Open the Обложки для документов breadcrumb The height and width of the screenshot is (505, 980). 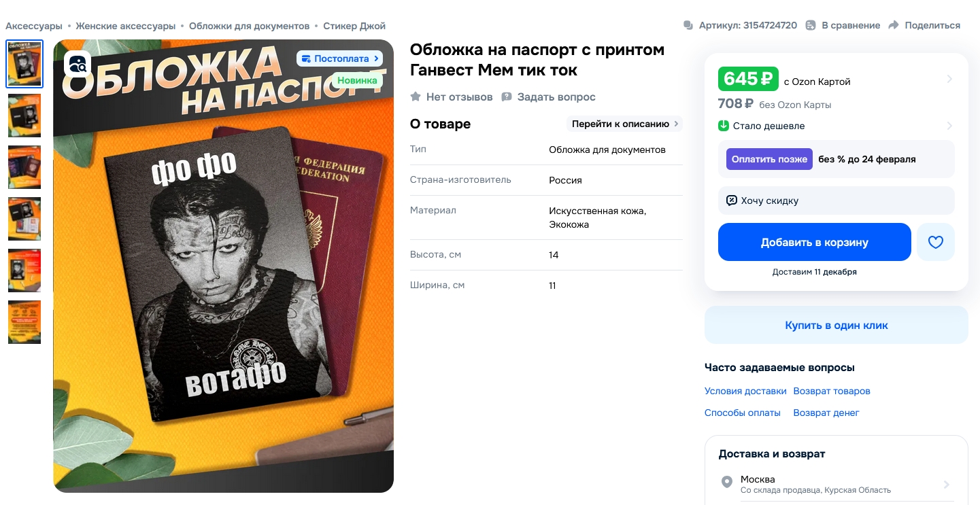(249, 26)
